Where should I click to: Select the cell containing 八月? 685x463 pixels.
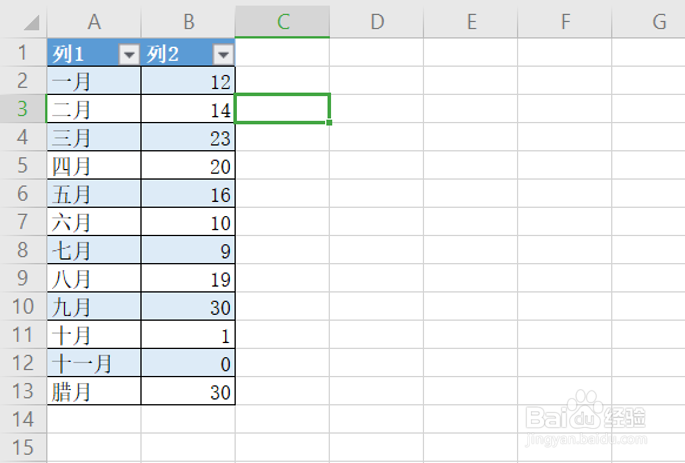(x=94, y=278)
